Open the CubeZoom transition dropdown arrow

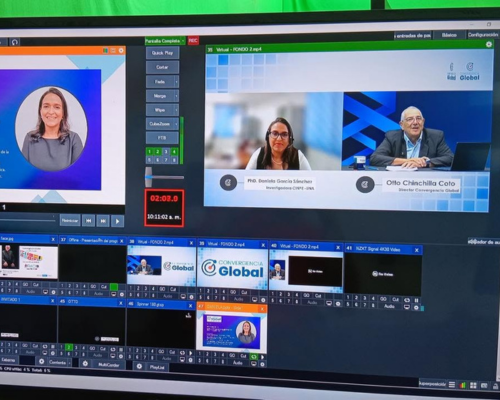click(176, 124)
